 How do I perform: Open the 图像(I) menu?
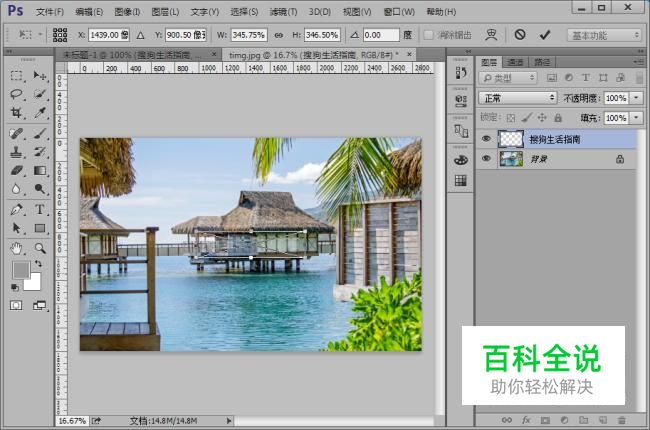[127, 12]
